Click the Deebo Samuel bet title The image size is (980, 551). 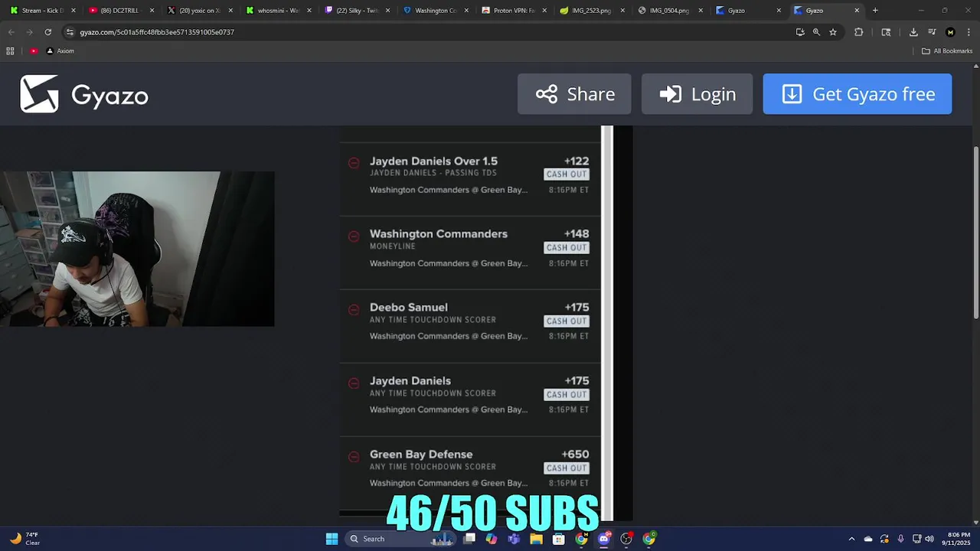pyautogui.click(x=409, y=308)
